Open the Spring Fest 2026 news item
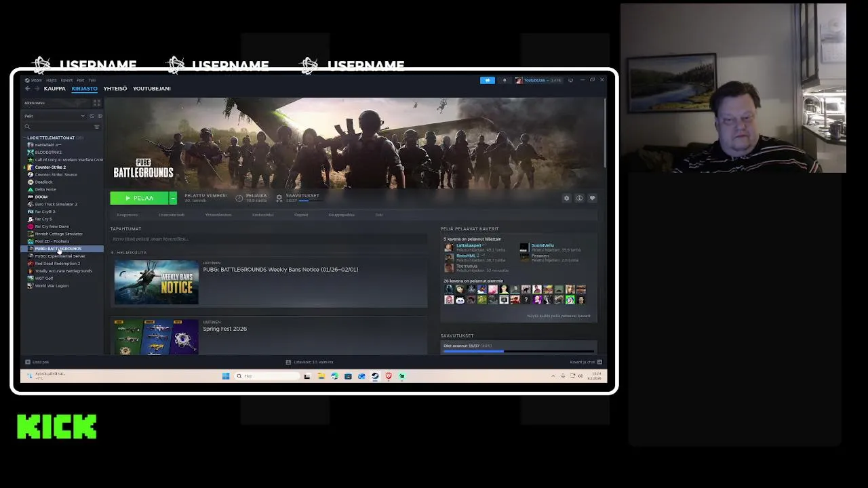 click(x=224, y=329)
